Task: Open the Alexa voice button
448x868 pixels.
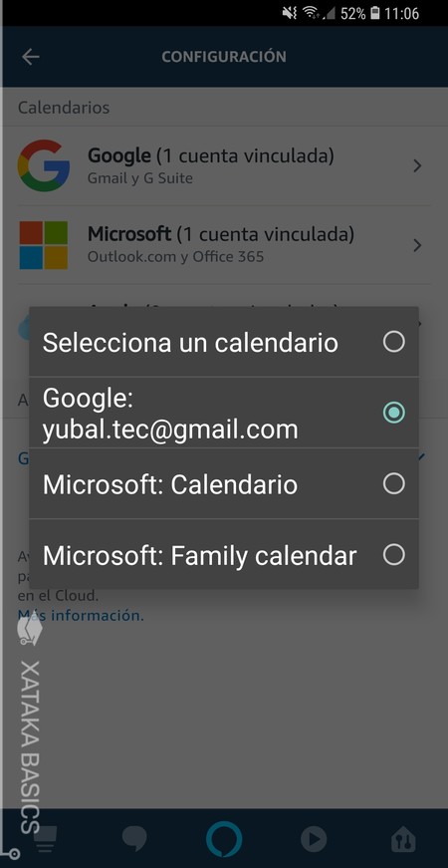Action: point(224,839)
